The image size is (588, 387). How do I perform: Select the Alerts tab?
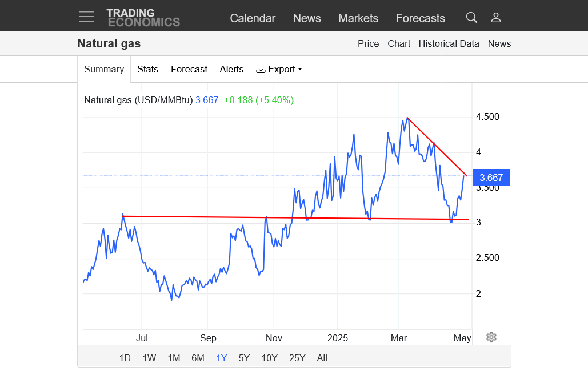(231, 69)
